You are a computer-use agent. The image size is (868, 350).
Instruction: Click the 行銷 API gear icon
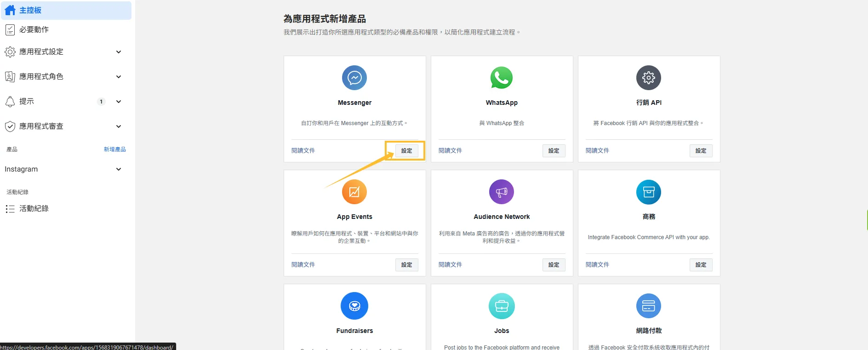649,78
